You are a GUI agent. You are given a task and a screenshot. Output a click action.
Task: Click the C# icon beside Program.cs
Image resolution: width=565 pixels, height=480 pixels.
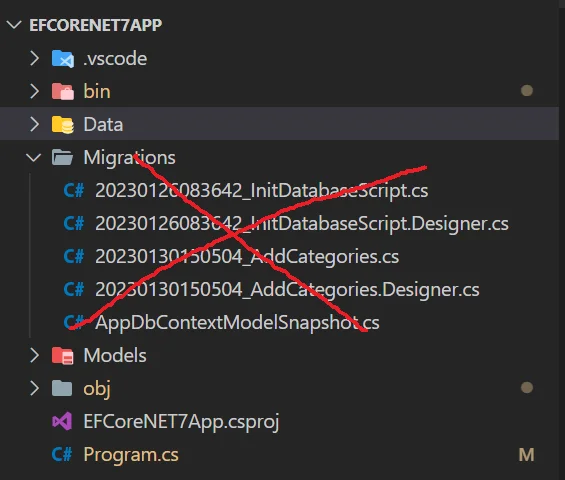point(62,454)
